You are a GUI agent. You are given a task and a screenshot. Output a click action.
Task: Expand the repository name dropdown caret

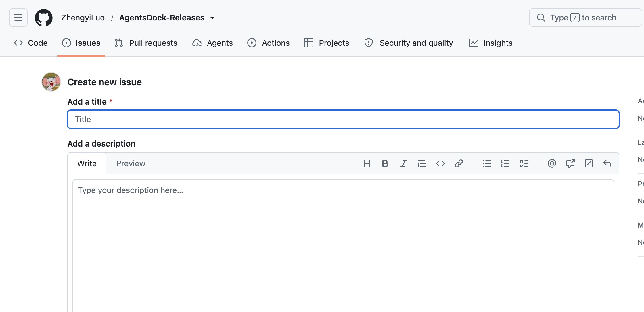tap(212, 18)
